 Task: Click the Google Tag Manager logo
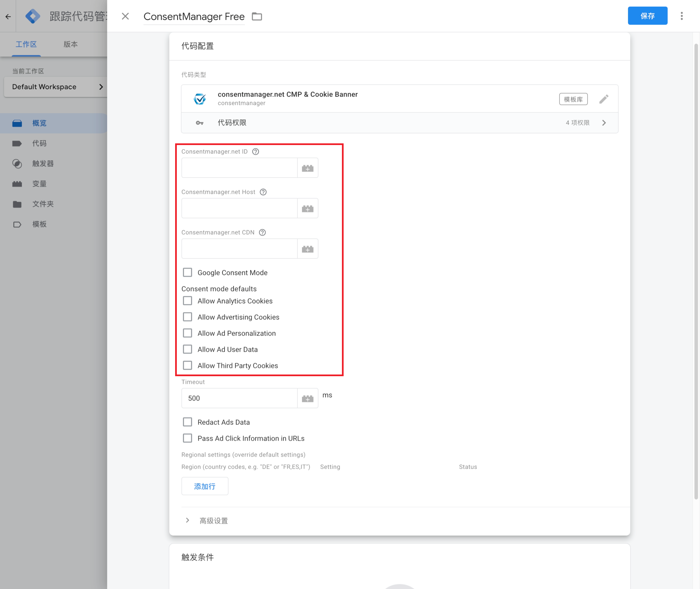pos(33,16)
